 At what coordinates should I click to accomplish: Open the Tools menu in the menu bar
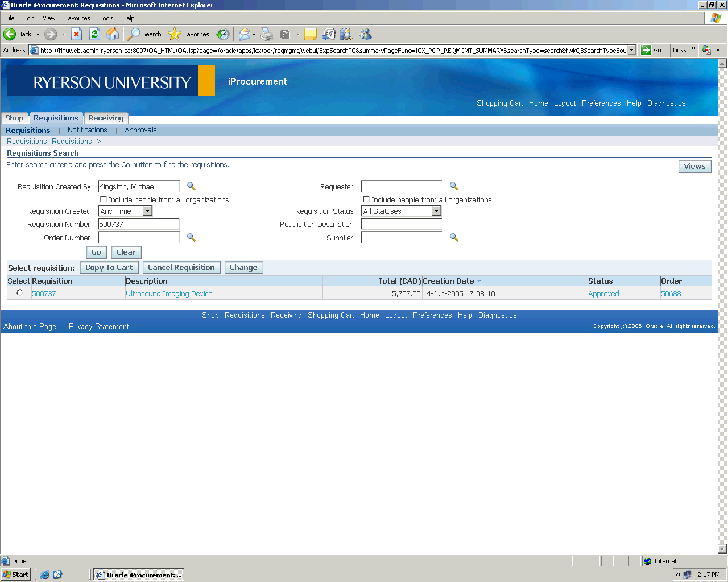pos(106,18)
